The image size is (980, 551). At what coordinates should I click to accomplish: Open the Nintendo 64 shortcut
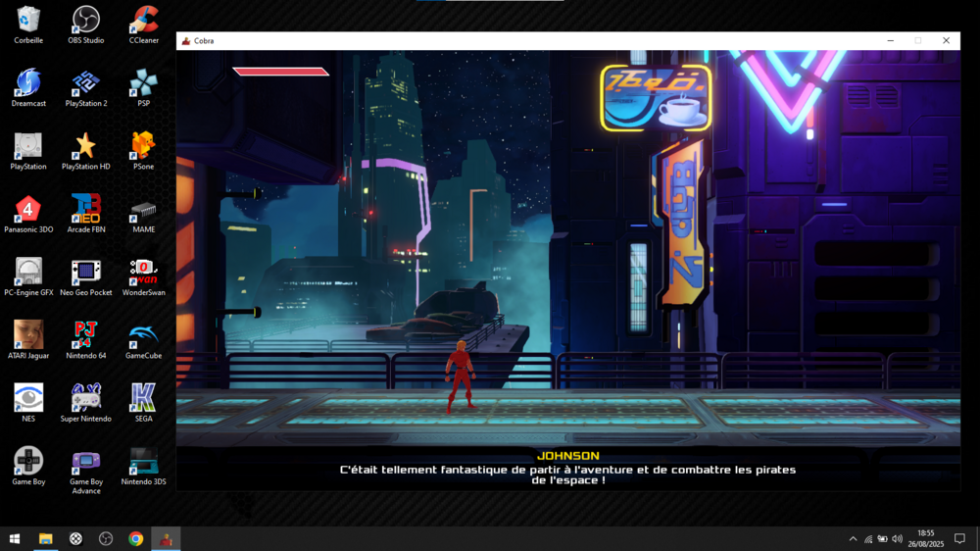point(86,335)
